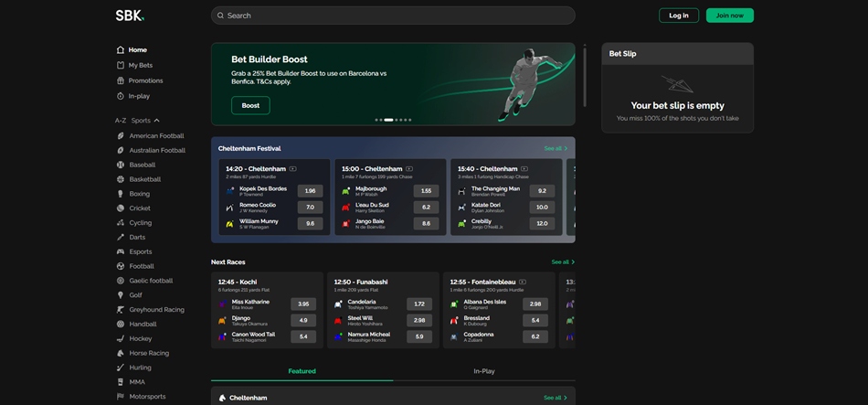Click the Handball icon
868x405 pixels.
click(x=120, y=325)
